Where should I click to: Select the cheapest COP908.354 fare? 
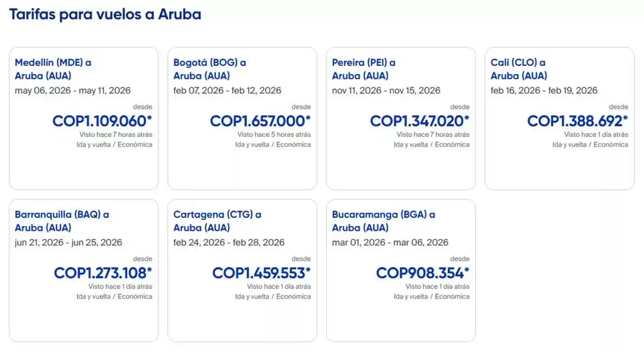pos(423,273)
